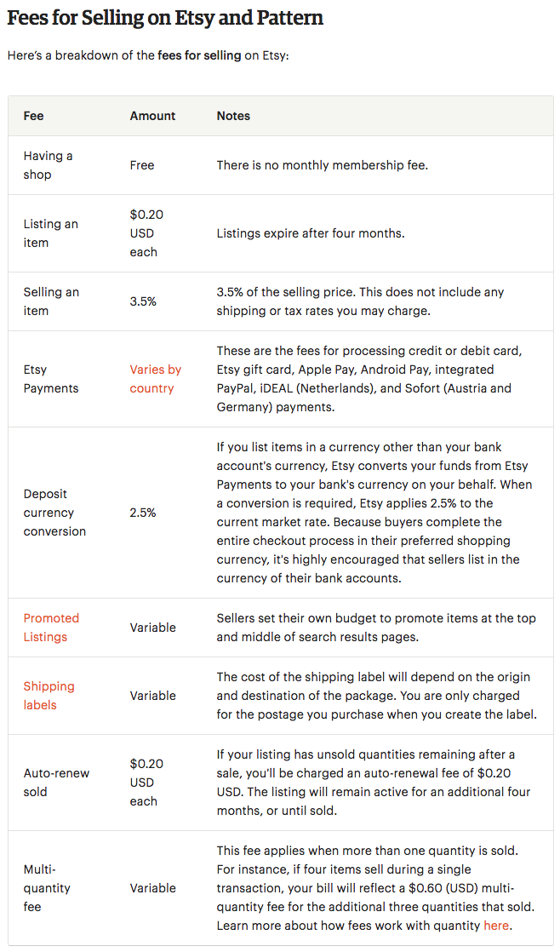
Task: Click the 3.5% amount for selling
Action: 143,301
